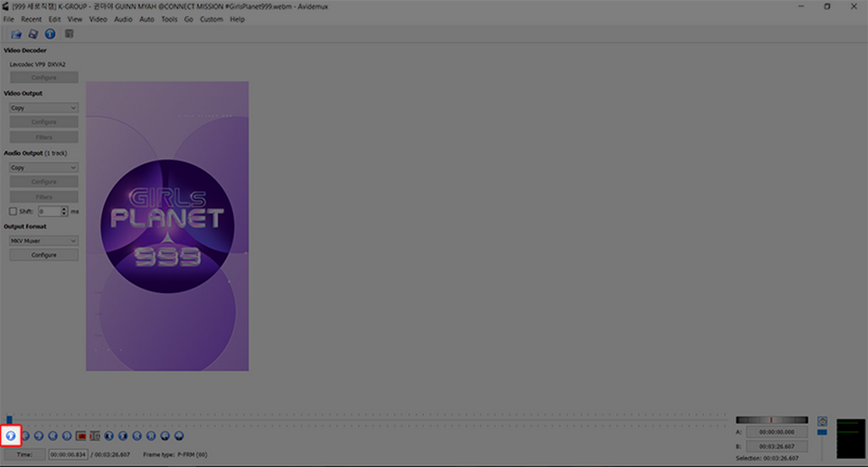Go to the first frame
Image resolution: width=868 pixels, height=467 pixels.
pos(137,436)
